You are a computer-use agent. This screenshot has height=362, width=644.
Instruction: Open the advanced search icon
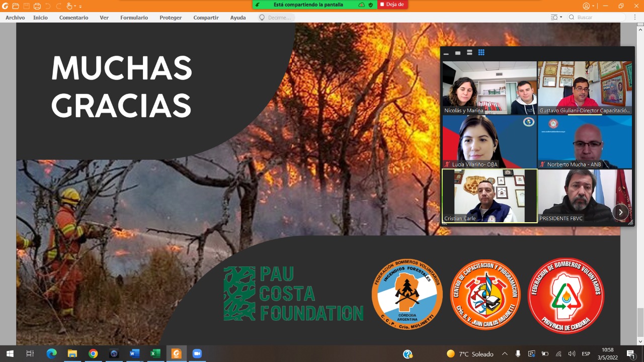coord(554,17)
